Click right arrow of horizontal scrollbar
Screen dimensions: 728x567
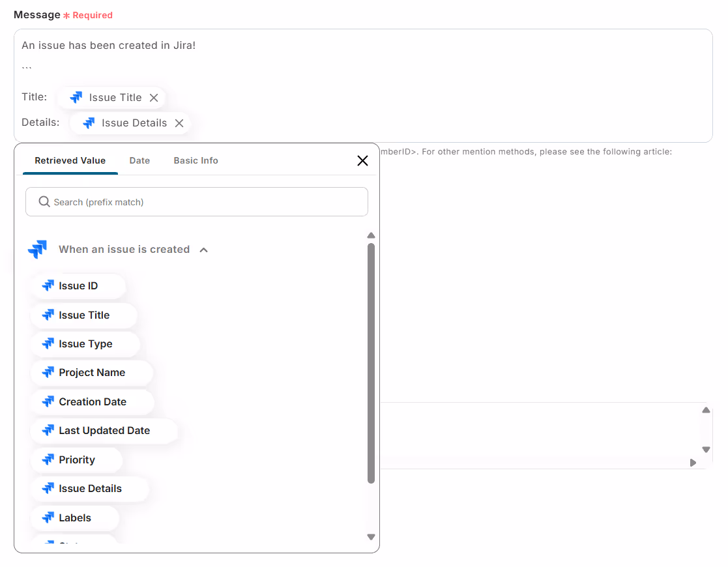(x=693, y=463)
